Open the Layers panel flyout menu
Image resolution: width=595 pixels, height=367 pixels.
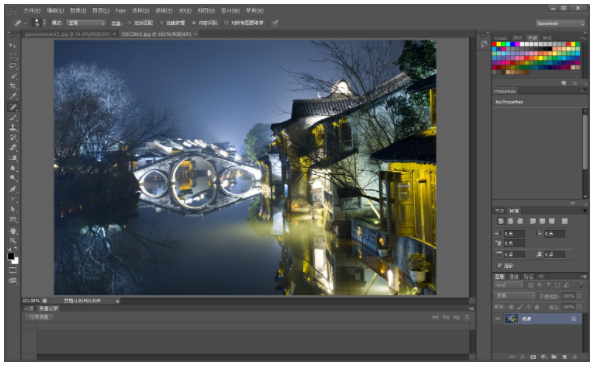click(x=583, y=276)
